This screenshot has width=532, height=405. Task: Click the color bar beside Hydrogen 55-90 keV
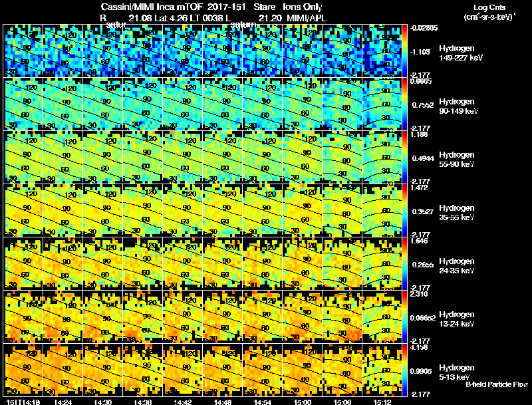404,157
